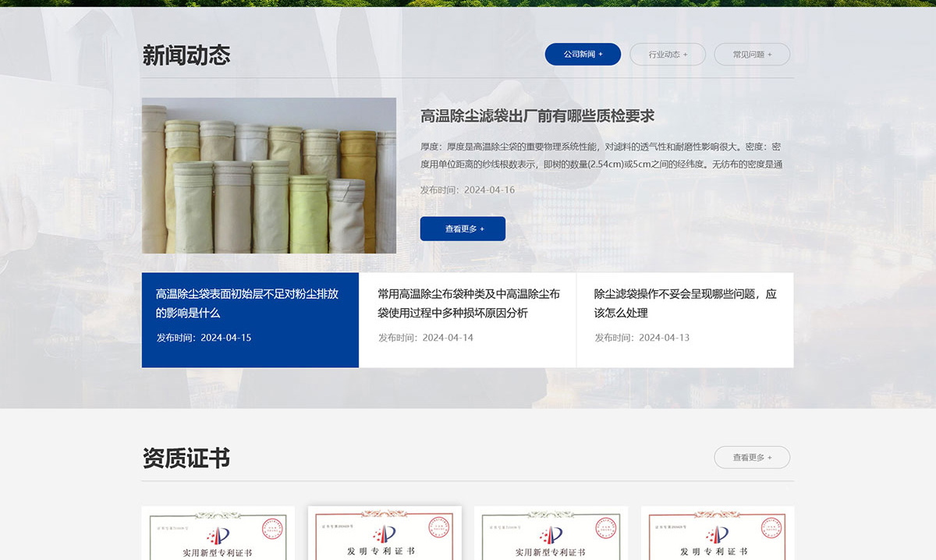Image resolution: width=936 pixels, height=560 pixels.
Task: Click featured article date 2024-04-16
Action: pyautogui.click(x=467, y=190)
